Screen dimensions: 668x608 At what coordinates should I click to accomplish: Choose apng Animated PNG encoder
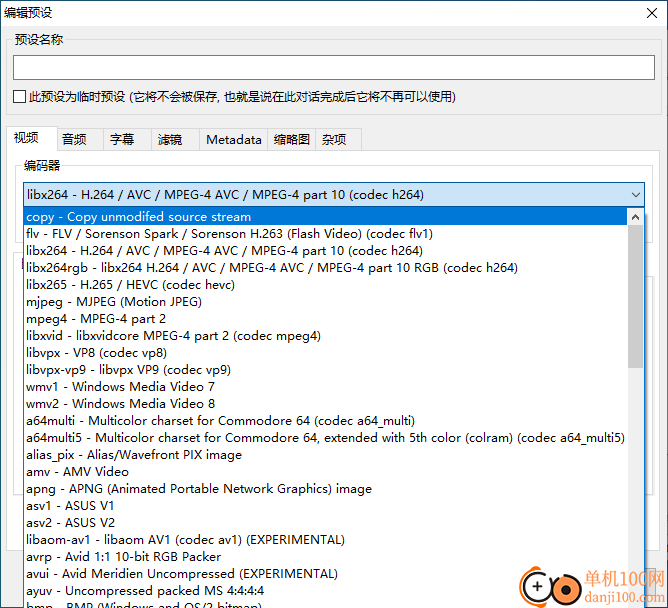(x=325, y=489)
